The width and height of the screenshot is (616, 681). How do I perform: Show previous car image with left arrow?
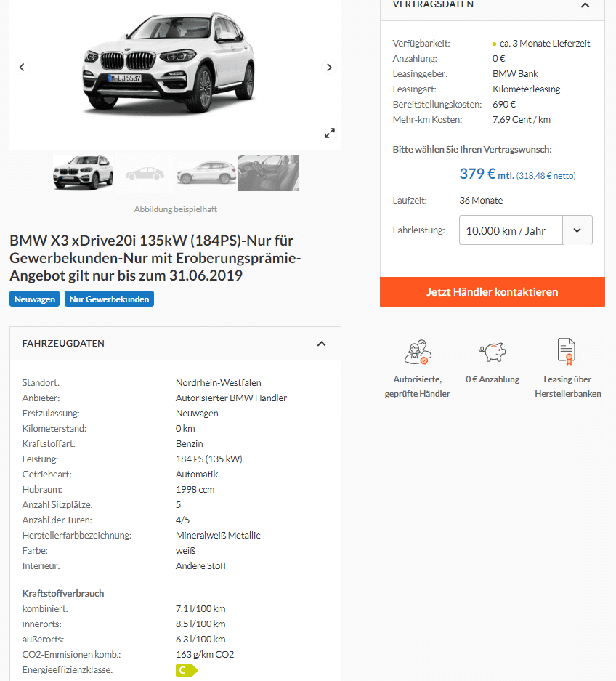point(22,68)
